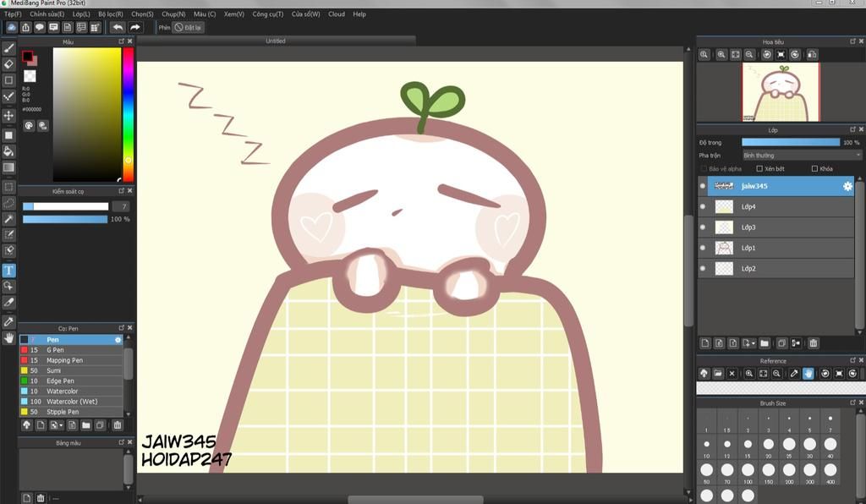The width and height of the screenshot is (866, 504).
Task: Activate the hand tool in the Reference panel
Action: coord(808,374)
